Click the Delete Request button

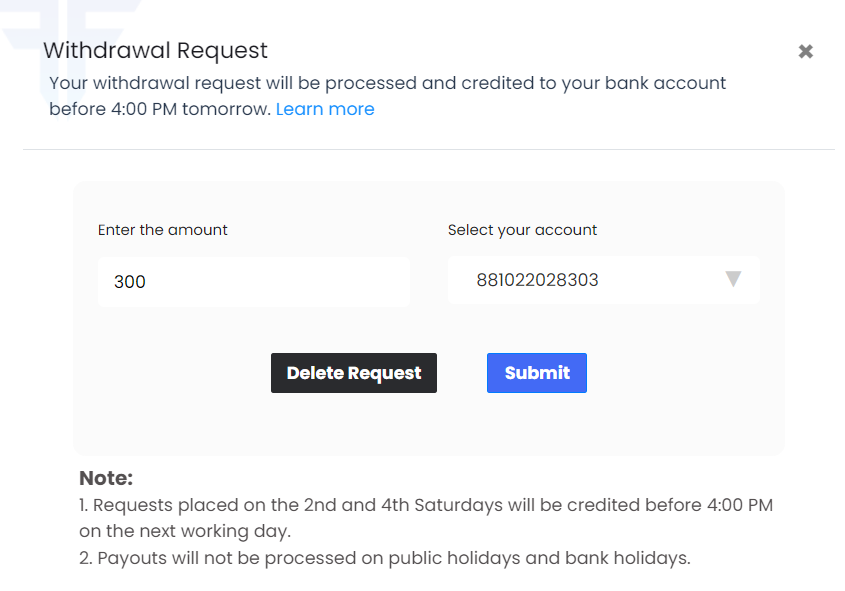coord(354,373)
